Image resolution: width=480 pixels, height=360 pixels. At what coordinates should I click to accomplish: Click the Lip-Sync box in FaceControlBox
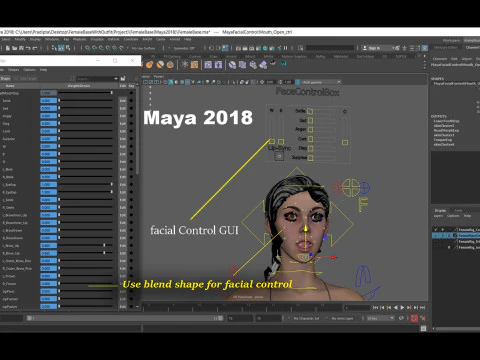click(x=279, y=156)
